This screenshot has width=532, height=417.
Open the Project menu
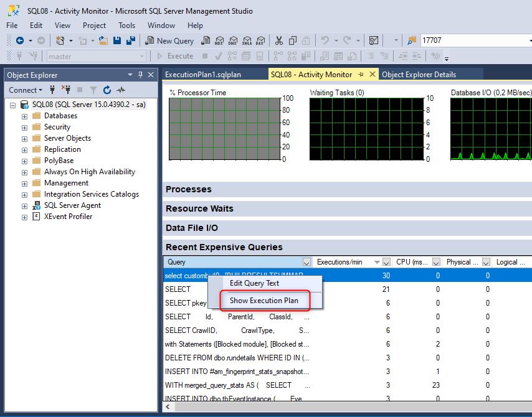[94, 26]
